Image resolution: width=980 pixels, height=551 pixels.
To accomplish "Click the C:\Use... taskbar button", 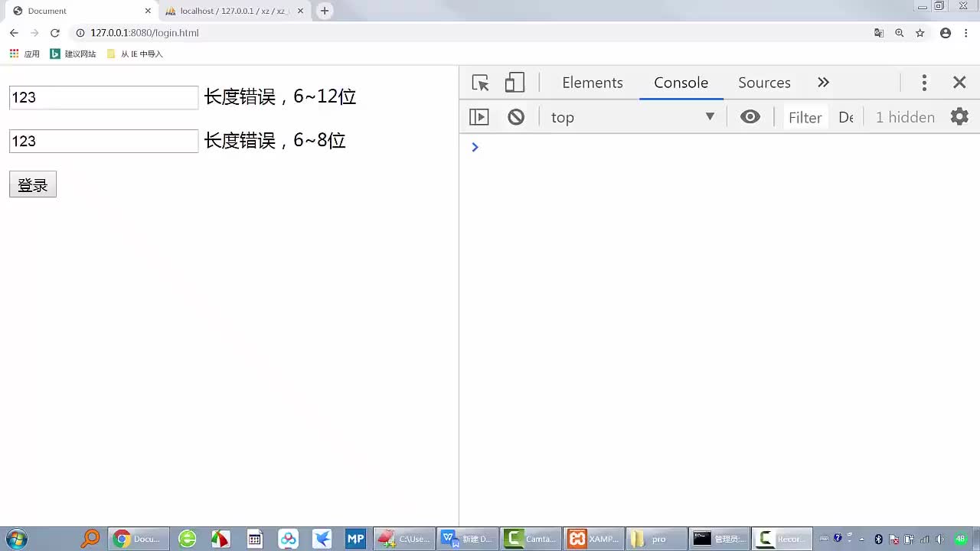I will tap(404, 539).
